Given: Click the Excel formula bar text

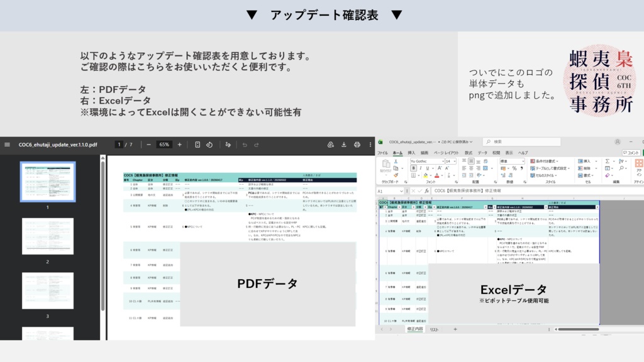Looking at the screenshot, I should pyautogui.click(x=467, y=191).
